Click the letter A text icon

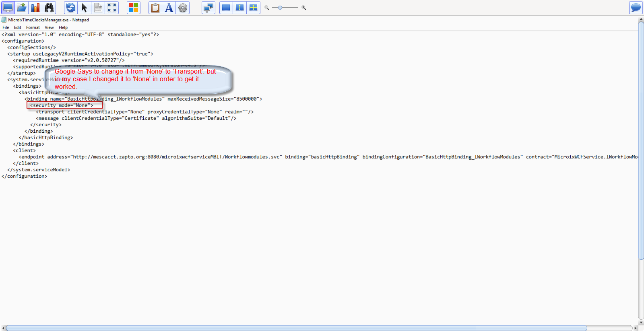tap(169, 8)
